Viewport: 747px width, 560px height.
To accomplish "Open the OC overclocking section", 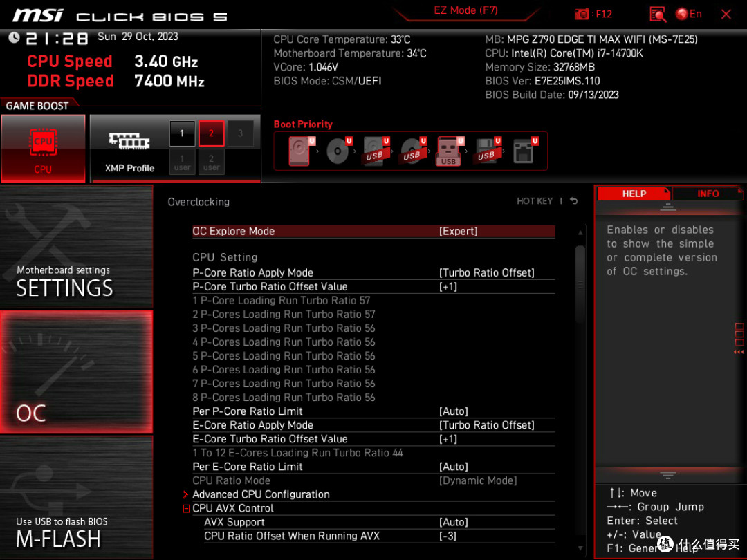I will point(76,372).
